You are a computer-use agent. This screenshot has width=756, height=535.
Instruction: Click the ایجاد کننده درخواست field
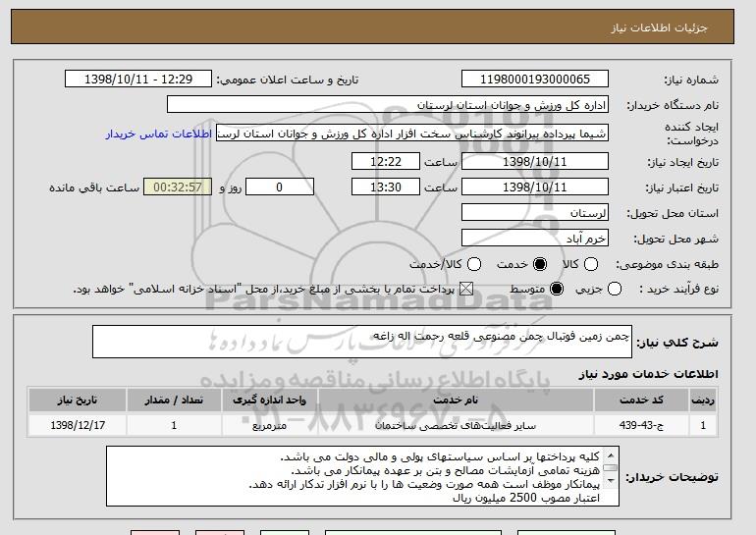[412, 134]
